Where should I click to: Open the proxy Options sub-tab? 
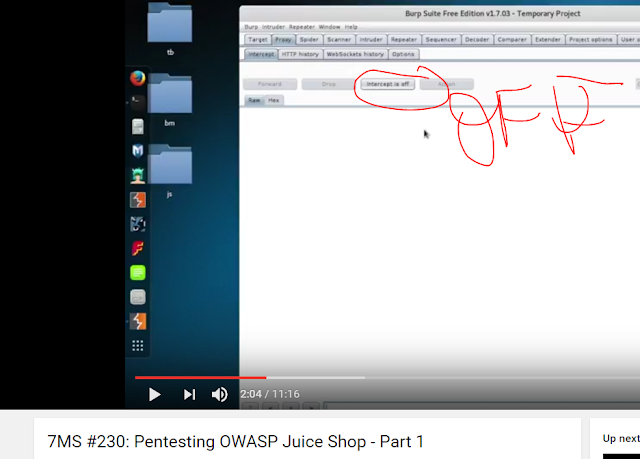403,54
